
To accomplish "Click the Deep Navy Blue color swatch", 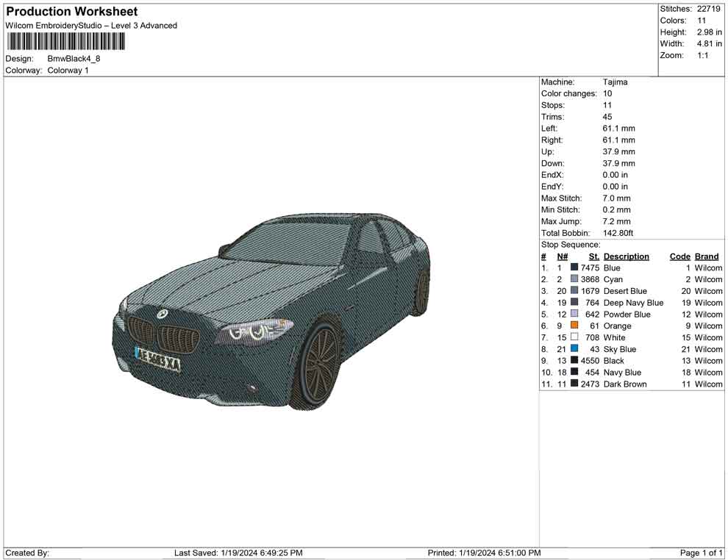I will [x=574, y=302].
